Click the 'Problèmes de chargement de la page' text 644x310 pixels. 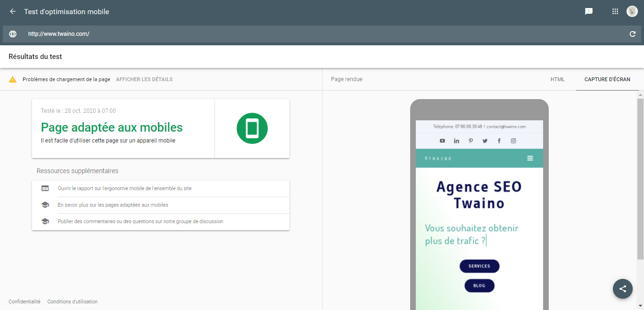[66, 79]
